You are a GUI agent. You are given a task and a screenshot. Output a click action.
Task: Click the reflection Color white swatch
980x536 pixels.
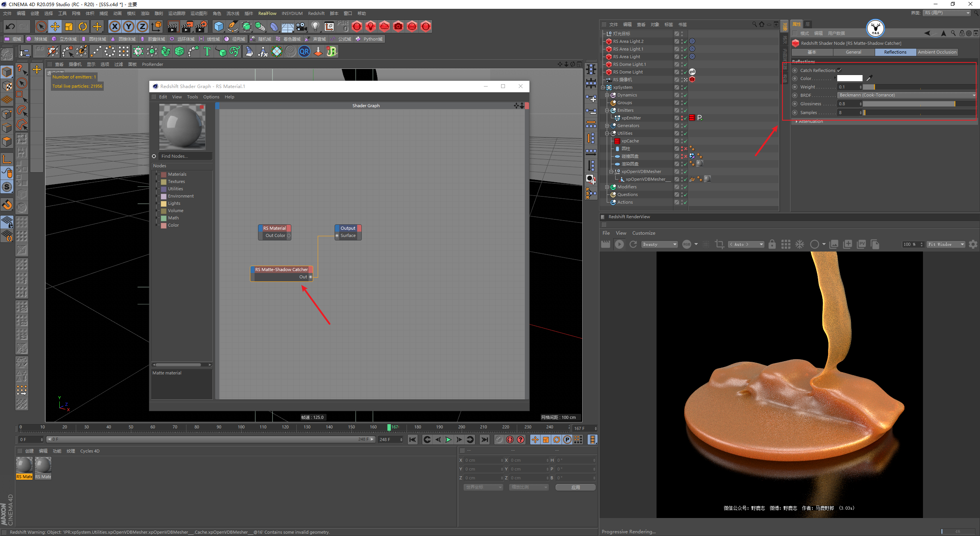pyautogui.click(x=849, y=78)
